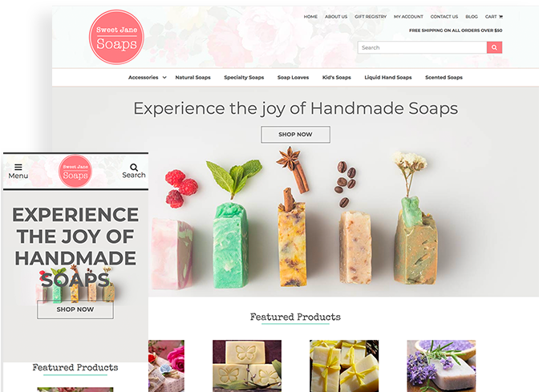Go to Liquid Hand Soaps category
This screenshot has height=392, width=539.
[x=388, y=77]
